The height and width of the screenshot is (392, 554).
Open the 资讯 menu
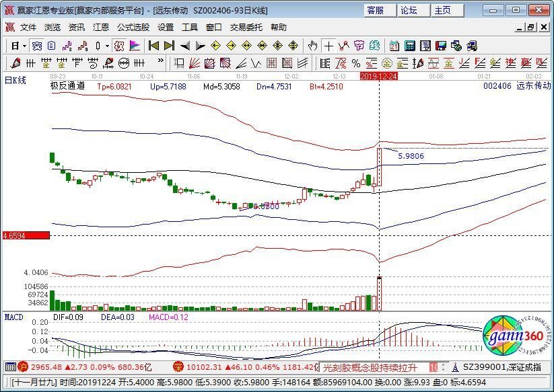click(77, 27)
